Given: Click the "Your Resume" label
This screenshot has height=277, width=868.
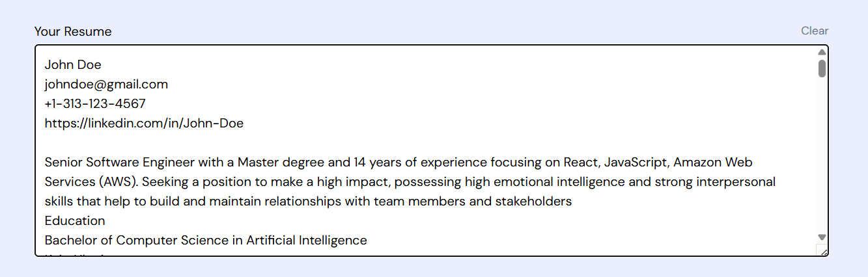Looking at the screenshot, I should [73, 31].
